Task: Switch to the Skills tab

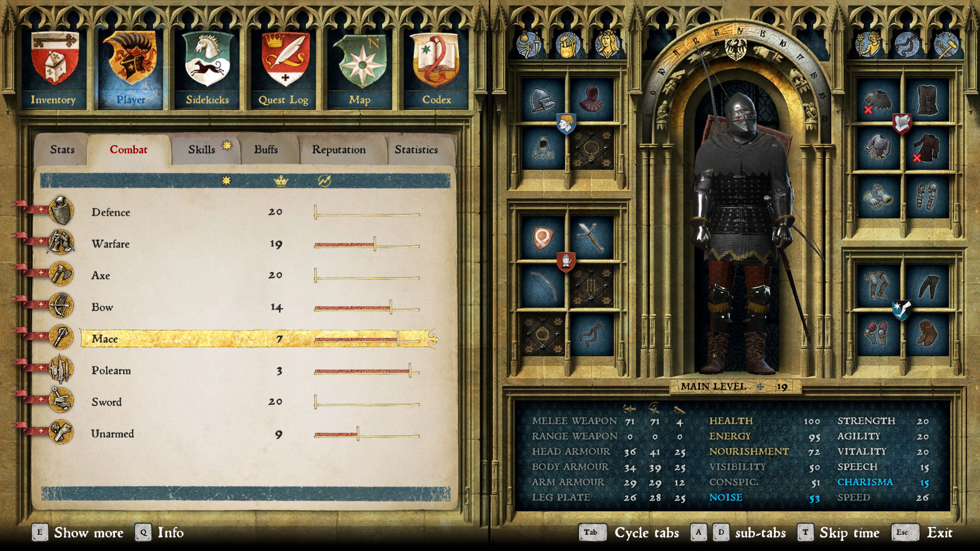Action: pyautogui.click(x=202, y=149)
